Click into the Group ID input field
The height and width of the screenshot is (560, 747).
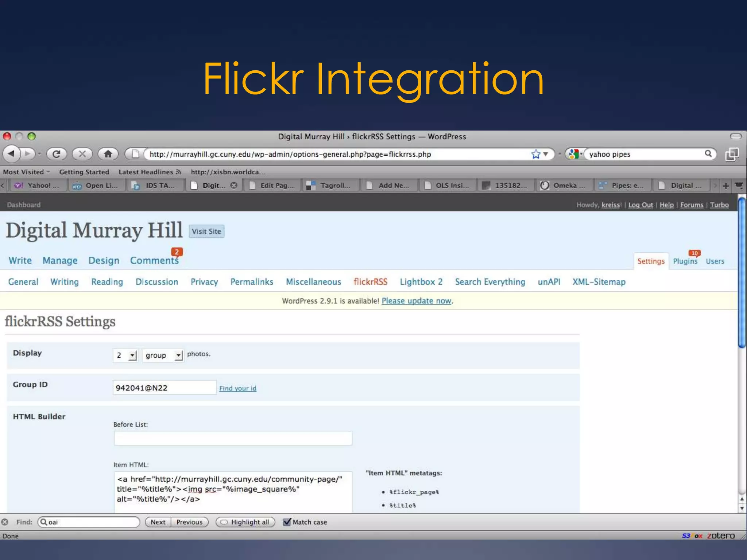point(165,388)
